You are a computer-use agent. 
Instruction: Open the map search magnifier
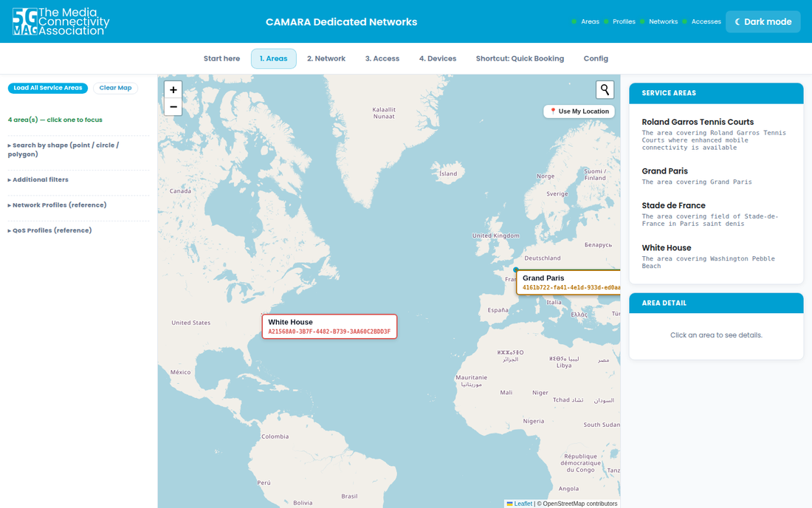605,89
